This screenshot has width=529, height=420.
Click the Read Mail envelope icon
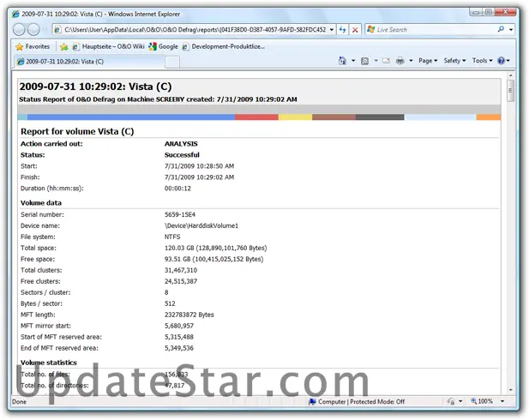point(387,61)
